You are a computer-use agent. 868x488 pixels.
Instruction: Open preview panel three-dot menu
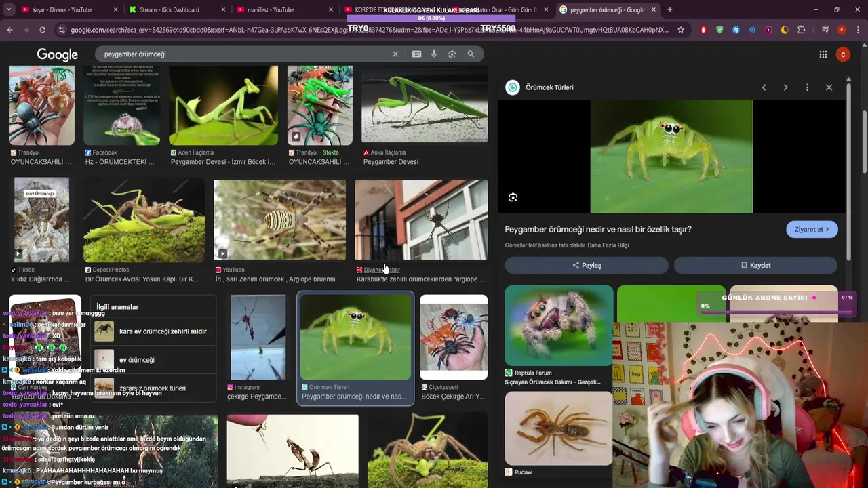[x=807, y=87]
